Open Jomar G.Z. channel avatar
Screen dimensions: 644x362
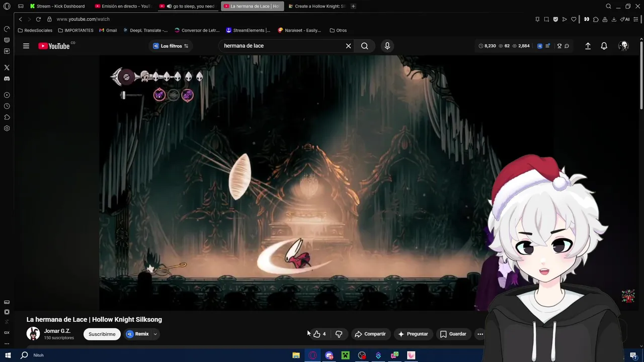33,334
